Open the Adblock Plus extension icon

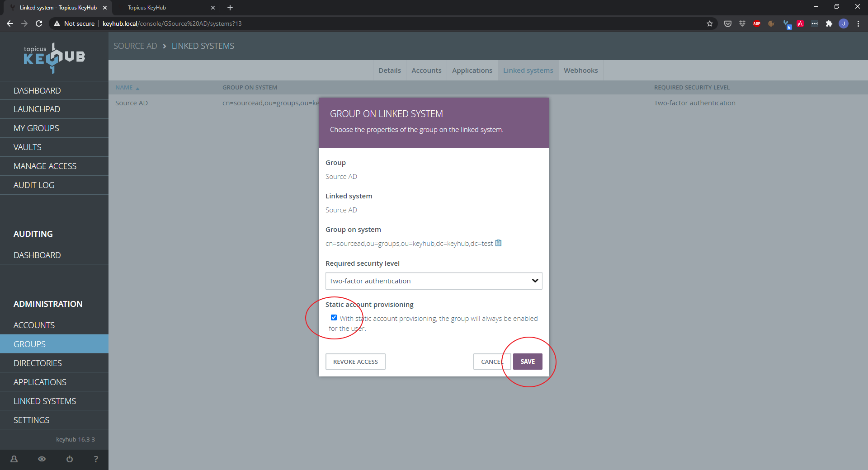click(757, 23)
